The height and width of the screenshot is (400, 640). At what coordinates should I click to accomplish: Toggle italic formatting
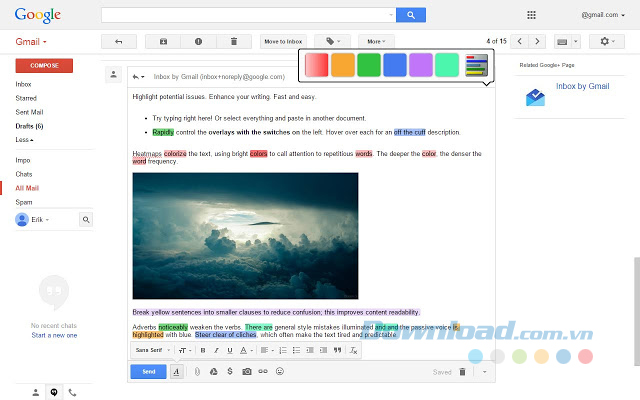216,350
